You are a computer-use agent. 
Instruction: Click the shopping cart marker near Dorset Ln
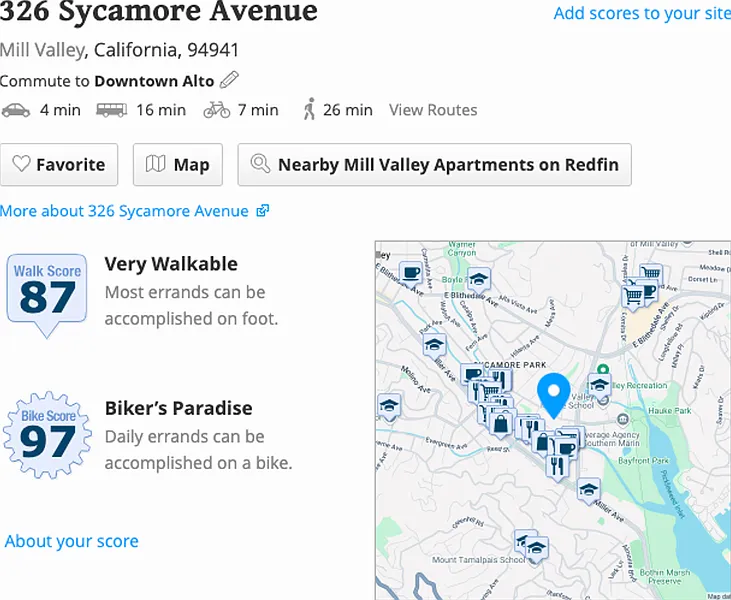tap(651, 272)
